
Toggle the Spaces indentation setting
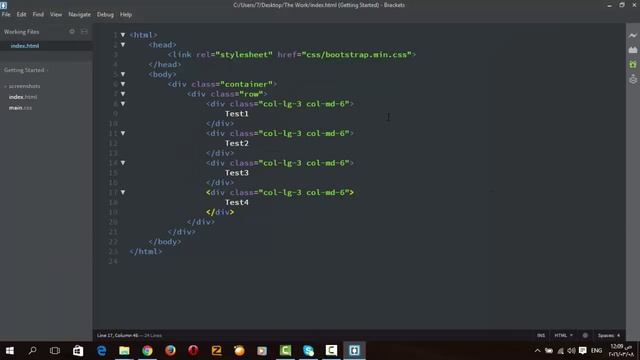point(609,336)
